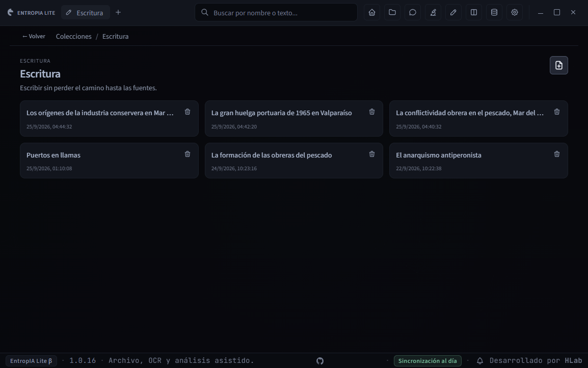Open the database icon
The height and width of the screenshot is (368, 588).
coord(494,12)
